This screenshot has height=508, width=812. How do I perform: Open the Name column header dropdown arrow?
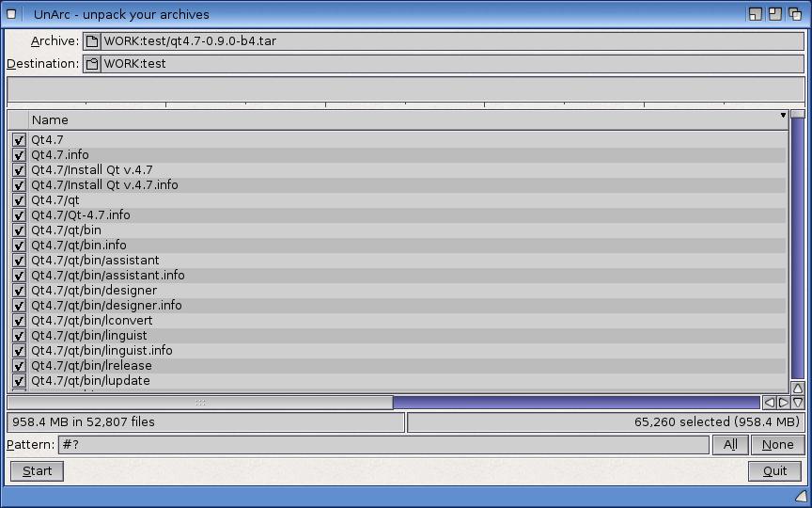click(783, 115)
